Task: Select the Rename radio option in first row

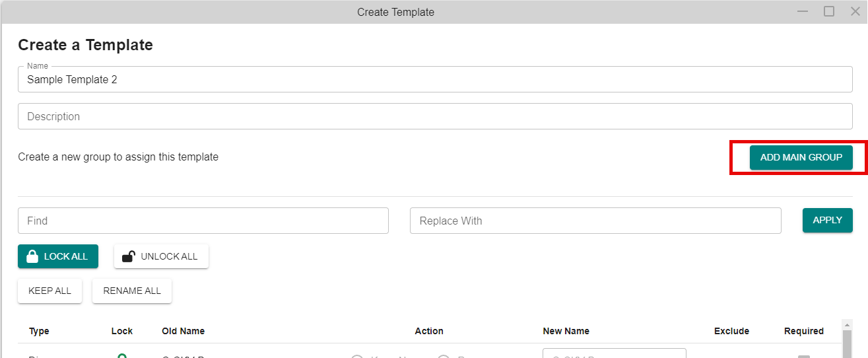Action: click(444, 357)
